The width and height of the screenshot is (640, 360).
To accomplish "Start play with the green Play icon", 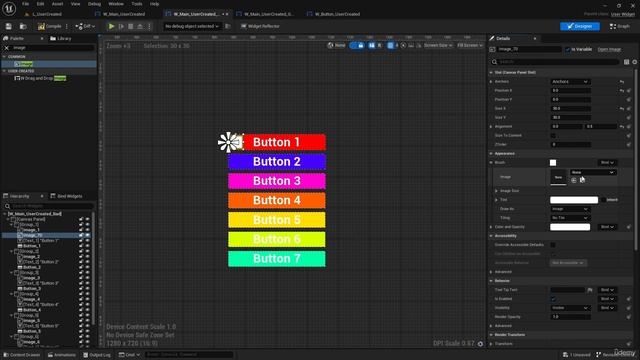I will [111, 26].
